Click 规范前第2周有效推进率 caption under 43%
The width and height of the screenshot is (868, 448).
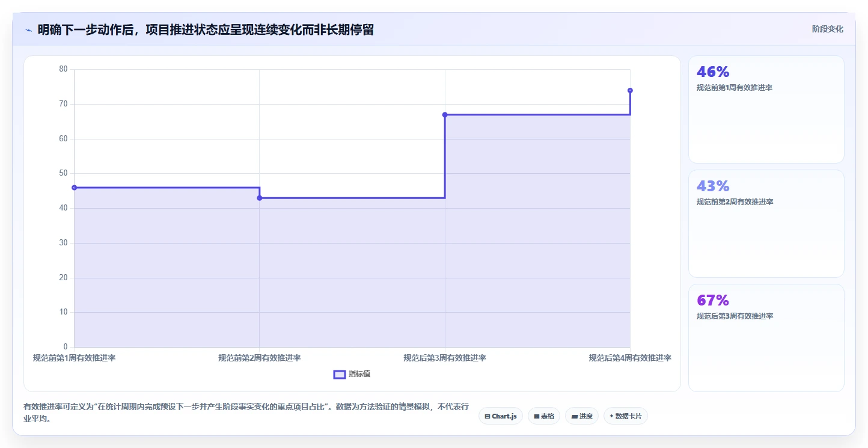pos(735,202)
